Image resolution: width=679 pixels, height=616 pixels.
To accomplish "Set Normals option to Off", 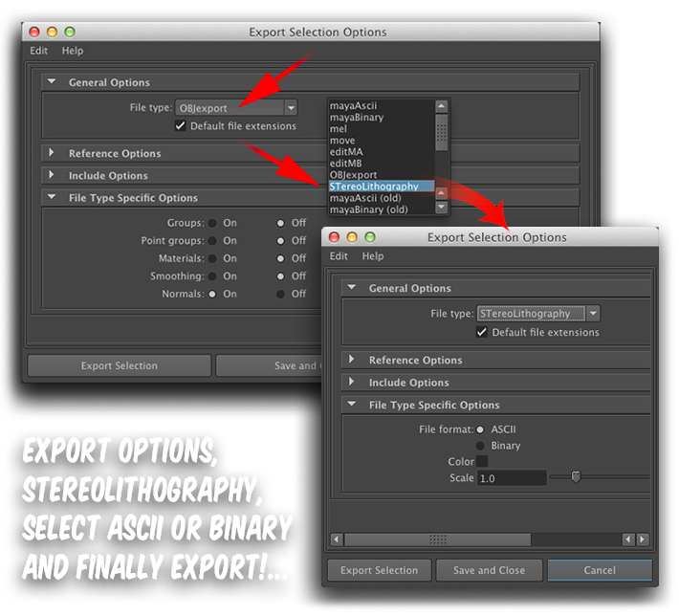I will point(280,295).
